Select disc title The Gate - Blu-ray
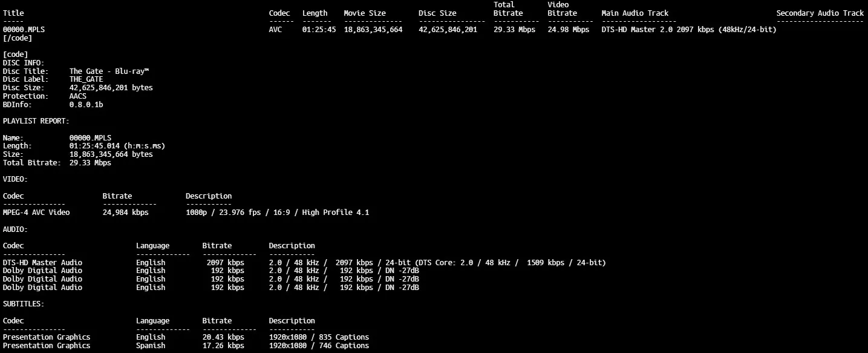The height and width of the screenshot is (353, 868). (109, 71)
